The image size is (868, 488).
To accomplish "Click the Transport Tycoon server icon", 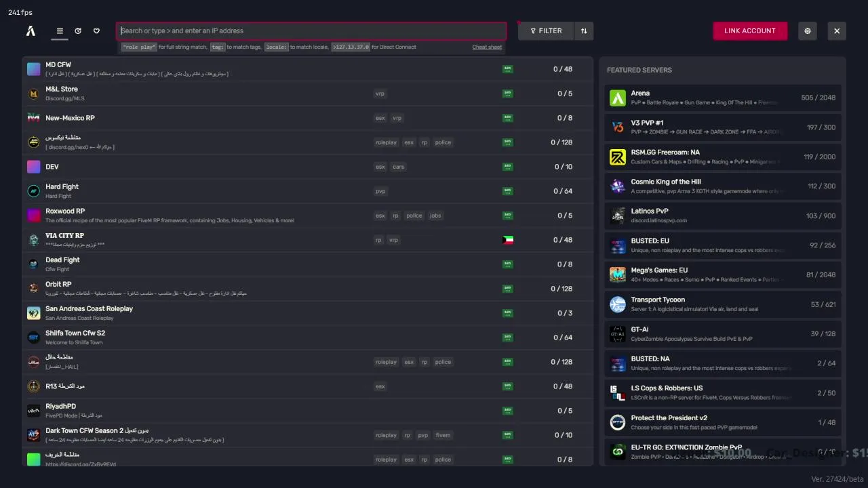I will 617,304.
